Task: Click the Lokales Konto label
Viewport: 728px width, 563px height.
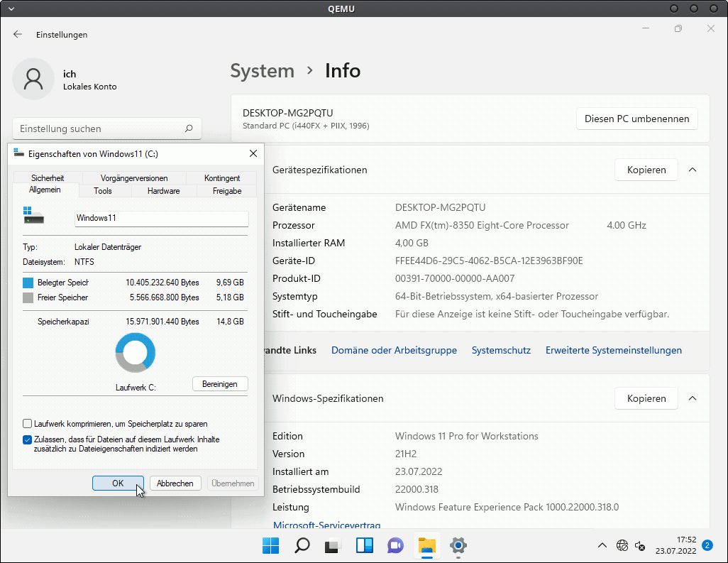Action: point(89,87)
